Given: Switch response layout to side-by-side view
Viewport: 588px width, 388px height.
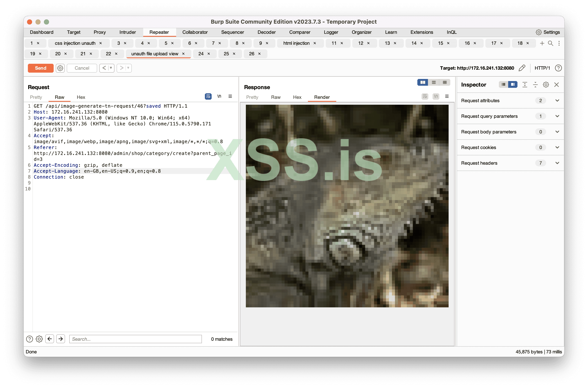Looking at the screenshot, I should [x=423, y=82].
